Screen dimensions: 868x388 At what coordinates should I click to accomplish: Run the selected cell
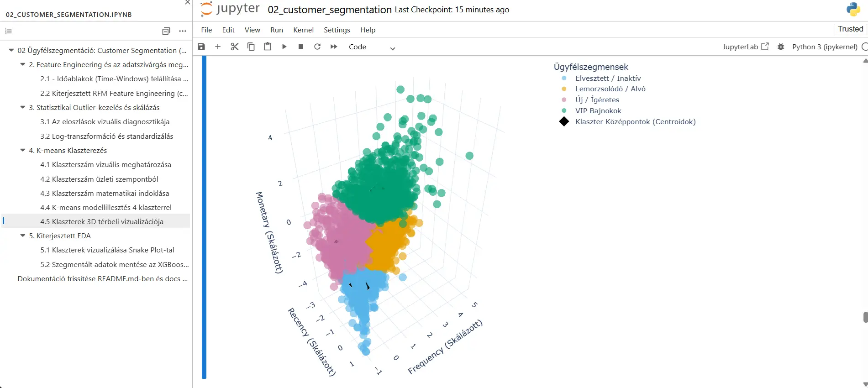pyautogui.click(x=284, y=47)
